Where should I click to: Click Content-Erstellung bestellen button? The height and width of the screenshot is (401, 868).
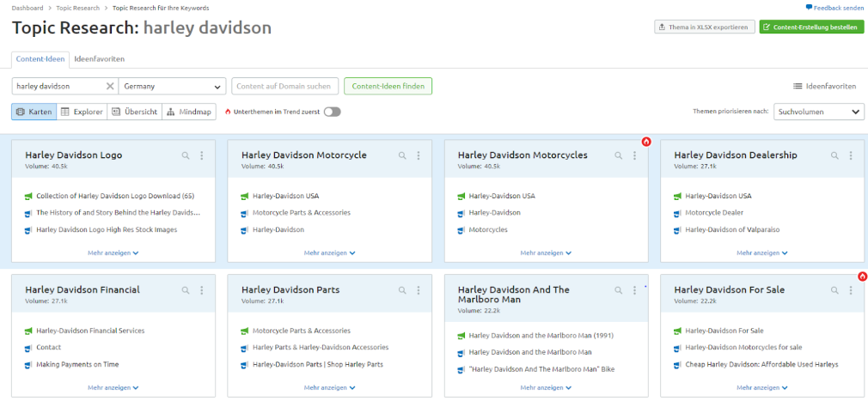point(811,27)
